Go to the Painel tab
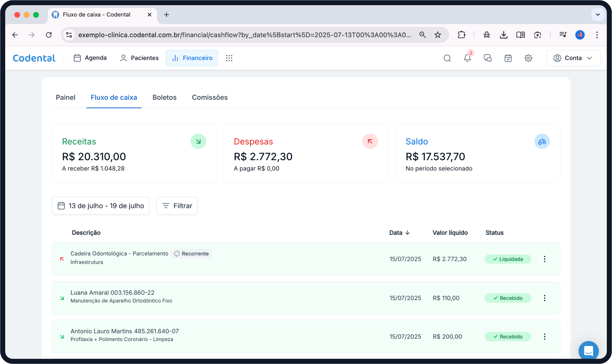The height and width of the screenshot is (364, 612). pyautogui.click(x=66, y=97)
